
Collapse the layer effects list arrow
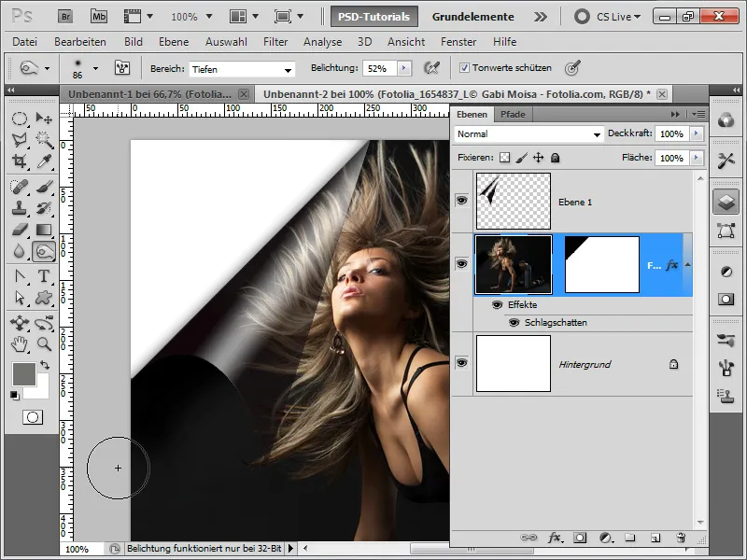coord(687,265)
